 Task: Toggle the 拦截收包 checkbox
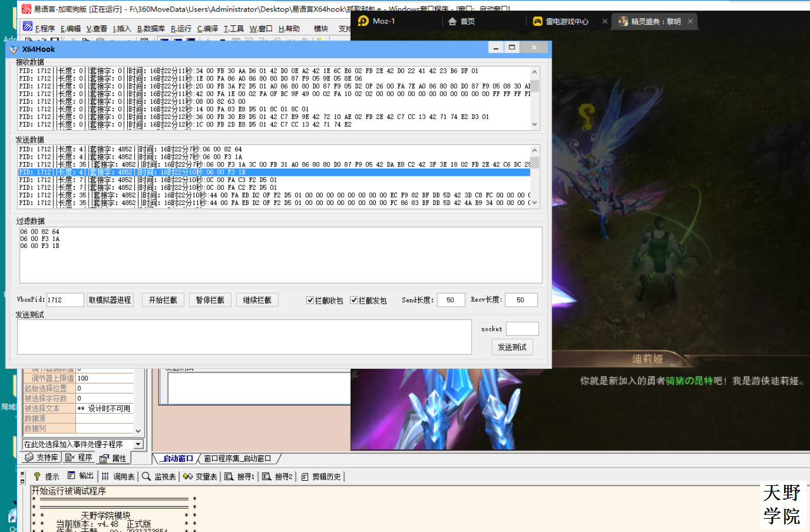pos(325,300)
